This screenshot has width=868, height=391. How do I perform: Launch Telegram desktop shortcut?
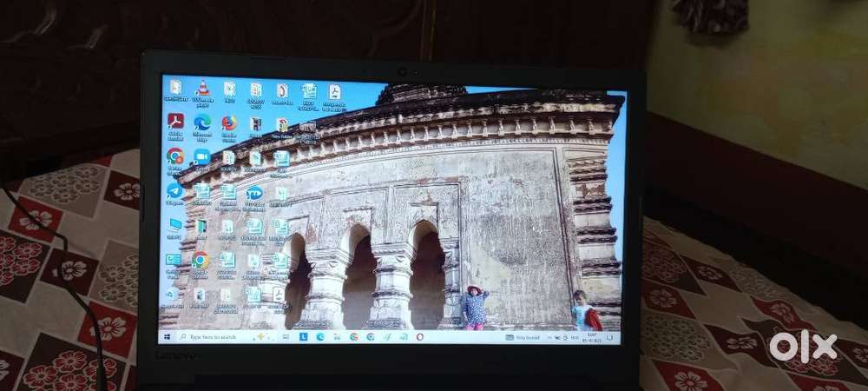174,191
